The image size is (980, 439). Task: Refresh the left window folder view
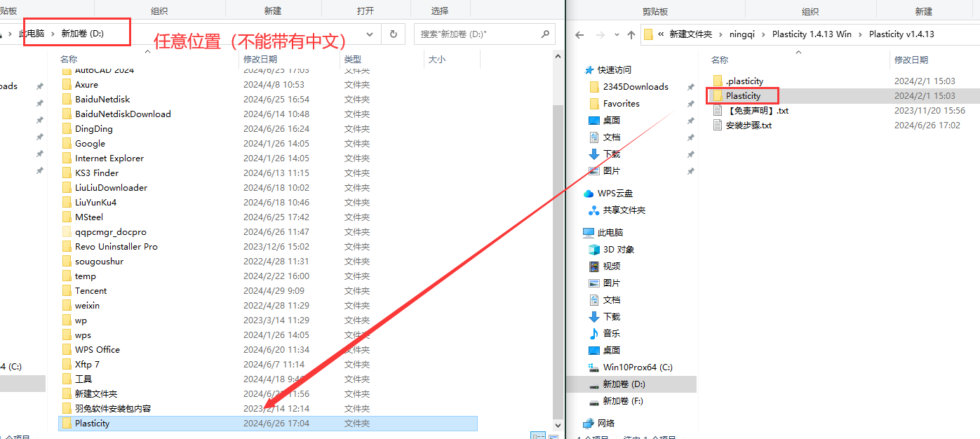(394, 34)
